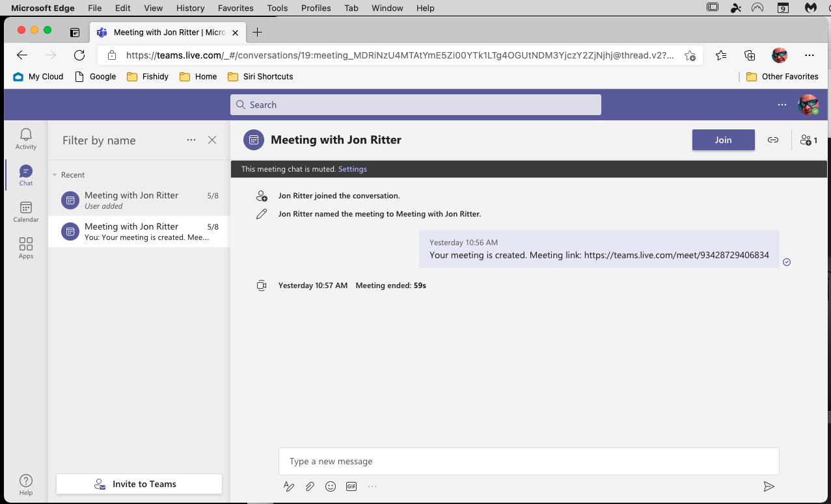Send the message with the arrow icon
Image resolution: width=831 pixels, height=504 pixels.
pyautogui.click(x=769, y=486)
